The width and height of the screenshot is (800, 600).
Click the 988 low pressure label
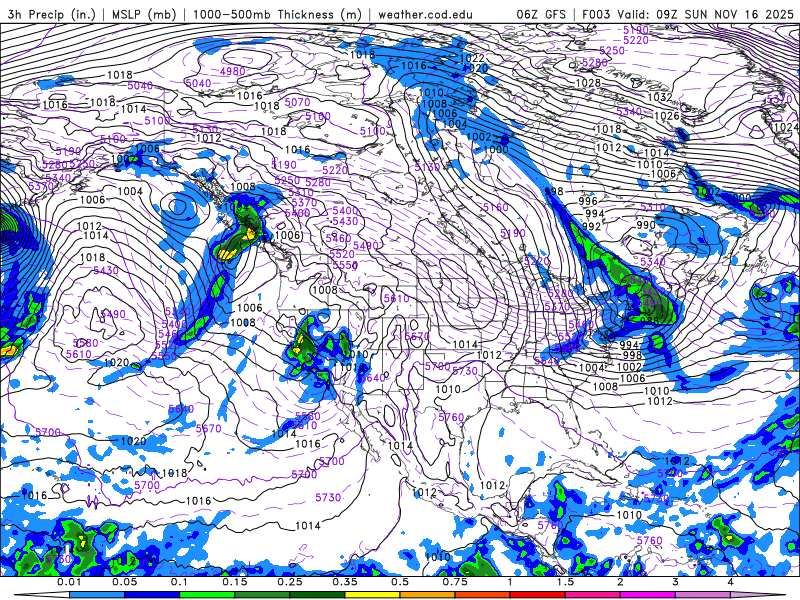649,321
